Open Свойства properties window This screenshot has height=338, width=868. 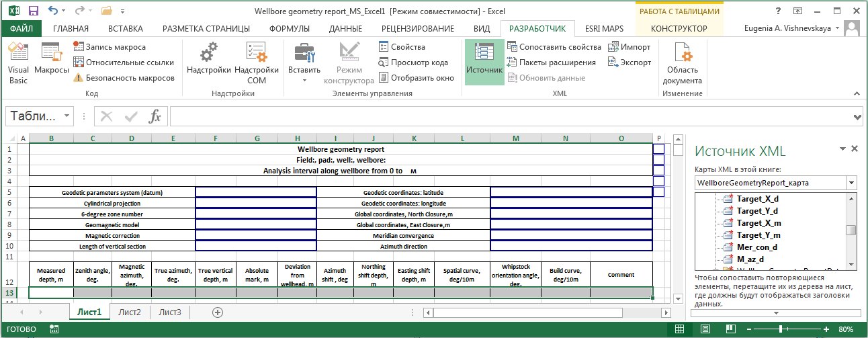[x=402, y=47]
